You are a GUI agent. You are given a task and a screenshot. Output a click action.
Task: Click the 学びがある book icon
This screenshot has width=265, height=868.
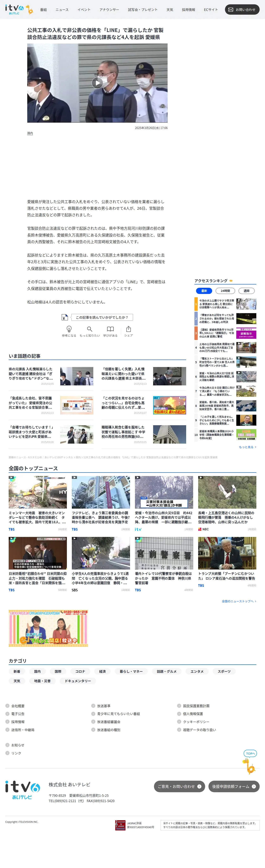click(x=110, y=329)
